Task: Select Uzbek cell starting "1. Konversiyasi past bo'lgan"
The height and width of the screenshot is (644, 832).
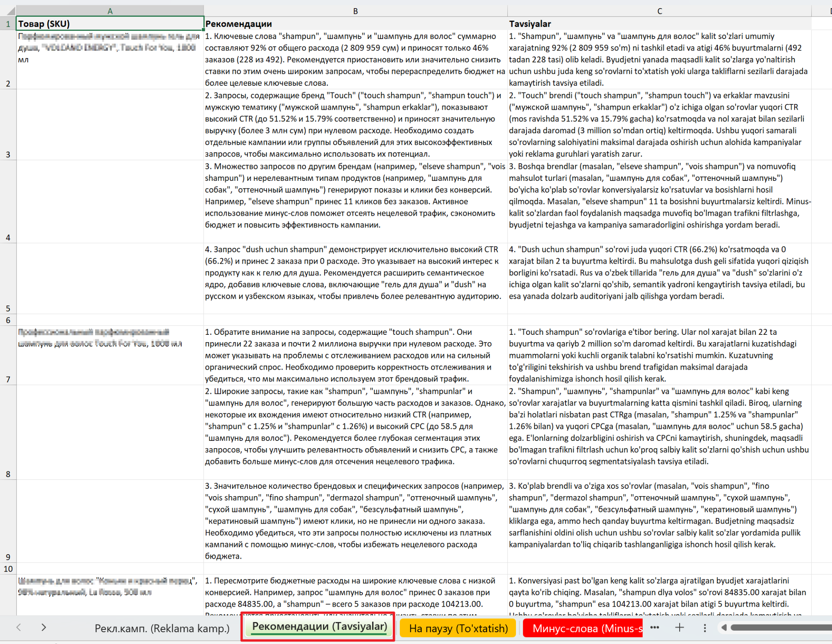Action: click(659, 595)
